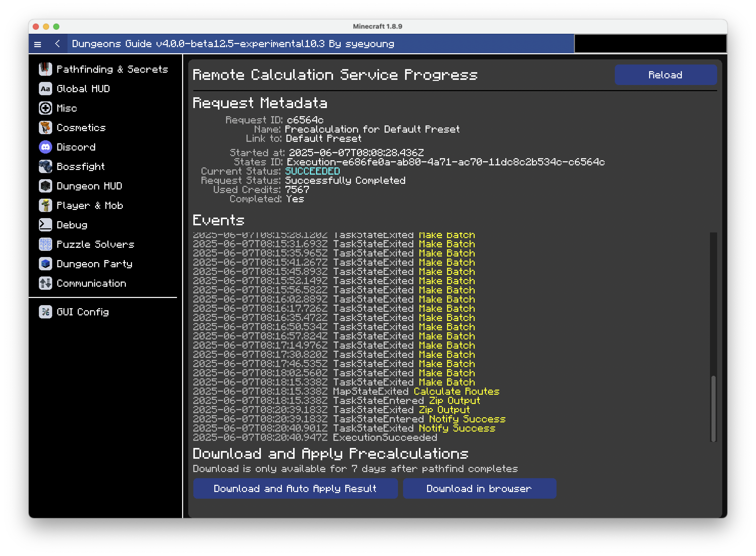Click the Debug terminal icon
This screenshot has height=556, width=756.
(46, 225)
